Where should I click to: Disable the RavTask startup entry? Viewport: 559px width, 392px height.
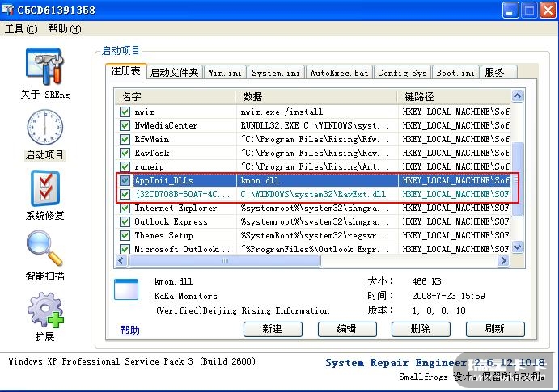click(x=125, y=153)
